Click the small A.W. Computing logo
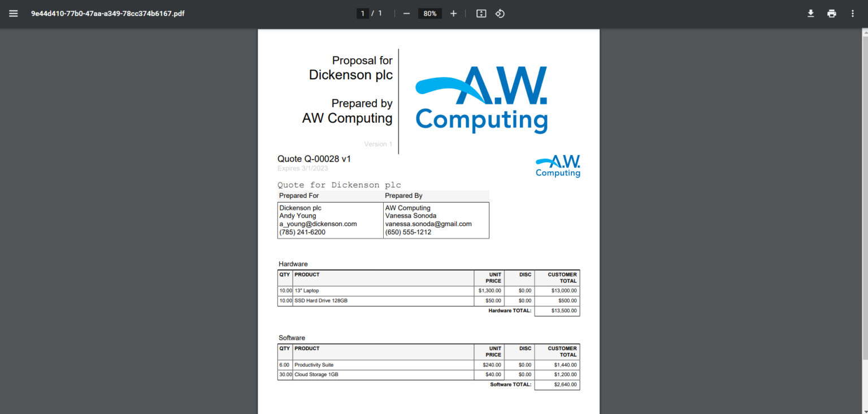868x414 pixels. tap(558, 166)
